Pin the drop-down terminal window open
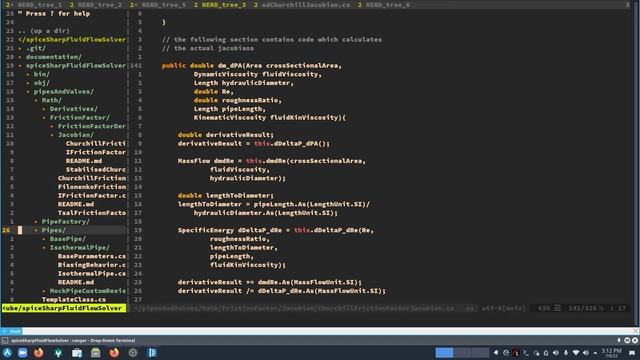The width and height of the screenshot is (640, 360). click(x=619, y=340)
